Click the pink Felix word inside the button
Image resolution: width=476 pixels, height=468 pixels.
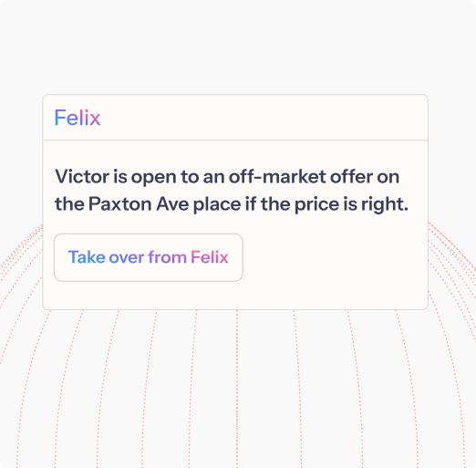click(210, 257)
